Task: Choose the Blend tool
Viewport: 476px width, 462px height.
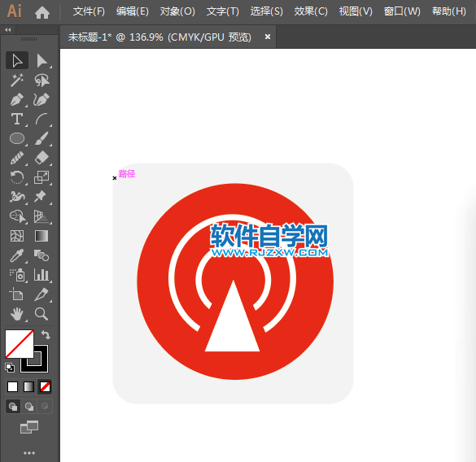Action: tap(41, 255)
